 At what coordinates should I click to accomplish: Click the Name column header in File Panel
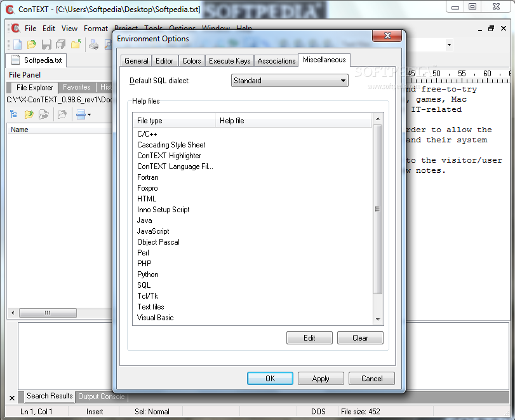coord(60,130)
